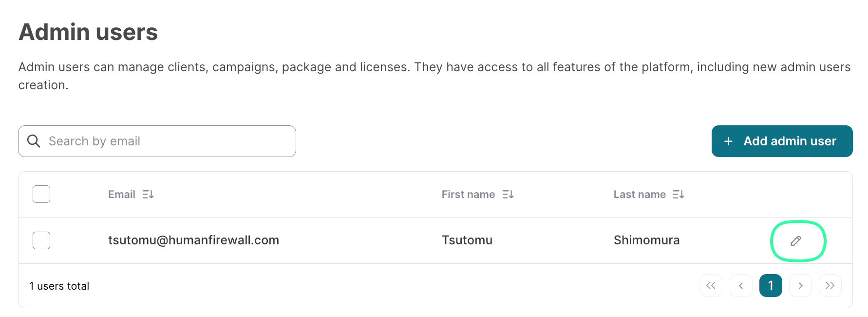This screenshot has height=317, width=868.
Task: Go to next page arrow
Action: [800, 286]
